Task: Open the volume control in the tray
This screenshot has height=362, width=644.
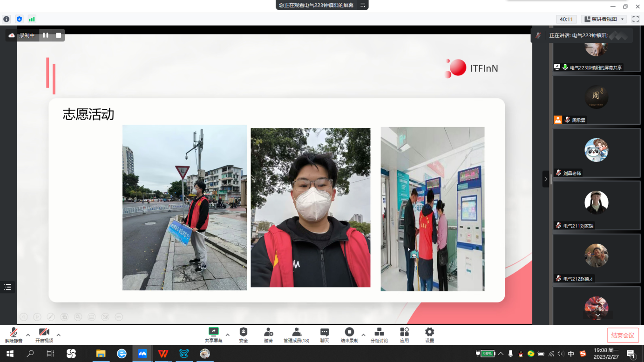Action: click(561, 354)
